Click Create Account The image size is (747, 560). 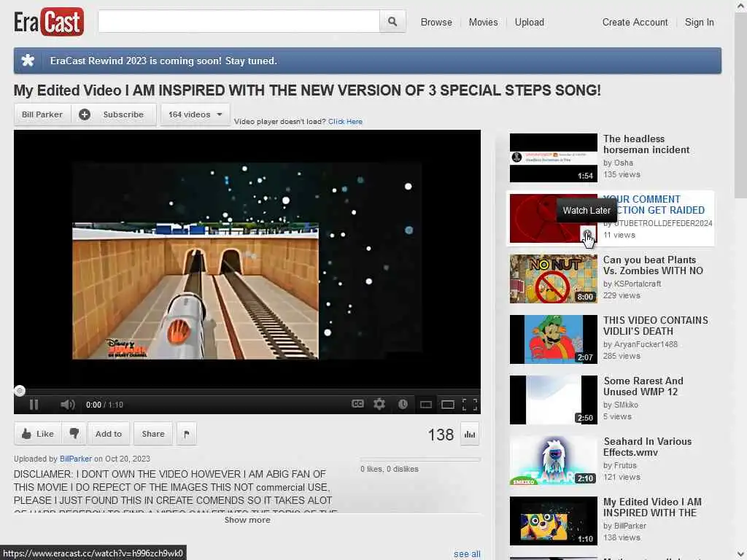tap(635, 23)
